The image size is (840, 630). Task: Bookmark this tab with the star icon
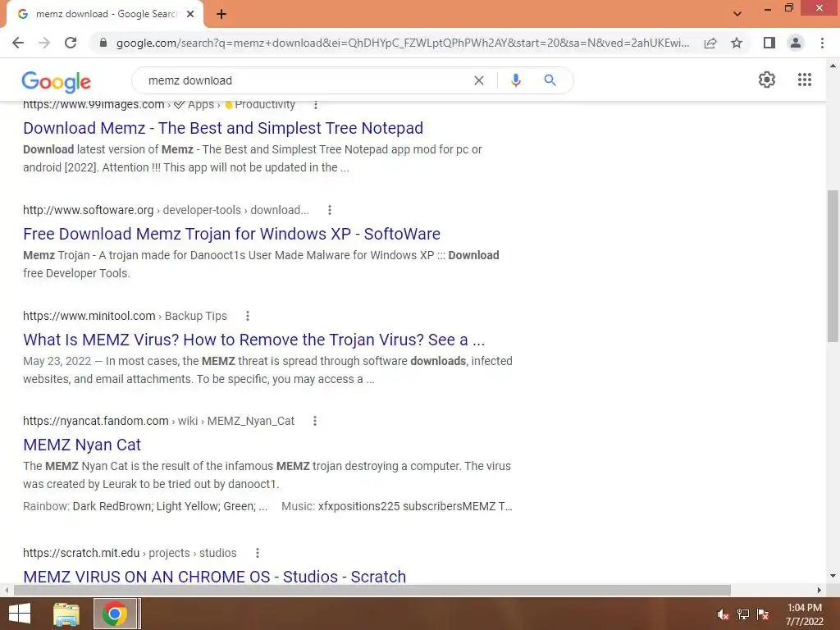click(x=737, y=43)
